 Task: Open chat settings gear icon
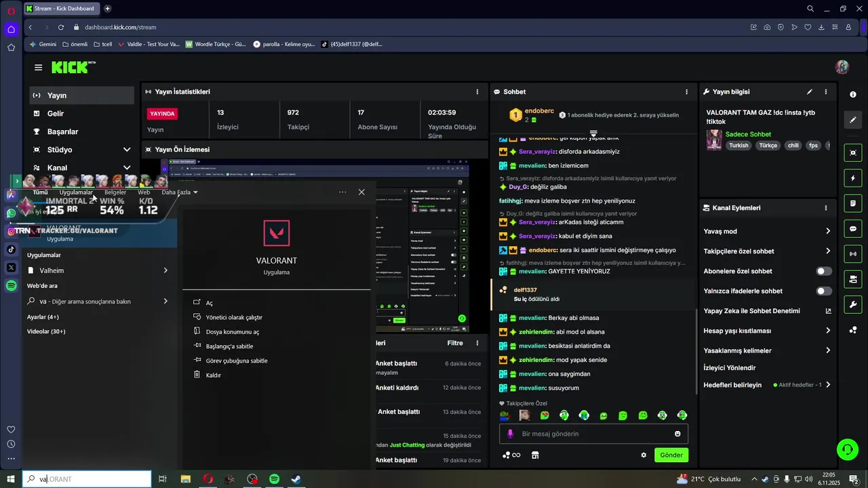click(x=644, y=455)
